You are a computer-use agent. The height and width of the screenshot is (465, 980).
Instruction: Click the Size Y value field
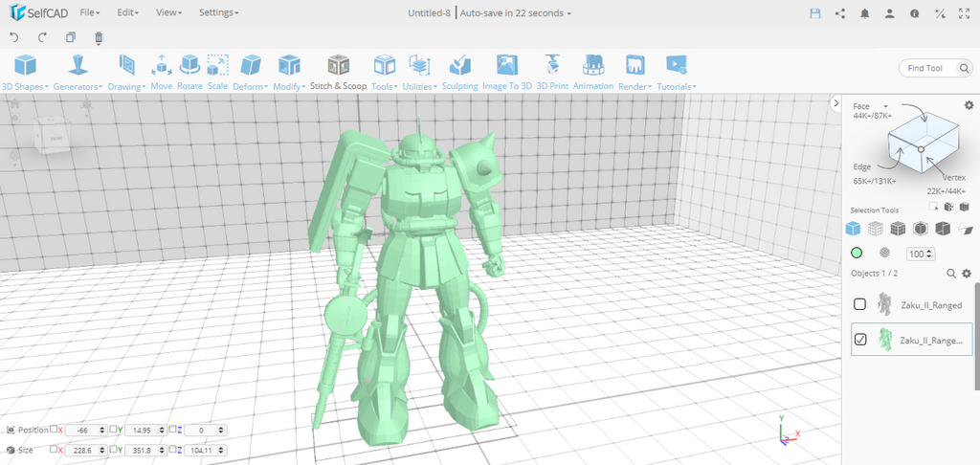(x=145, y=450)
